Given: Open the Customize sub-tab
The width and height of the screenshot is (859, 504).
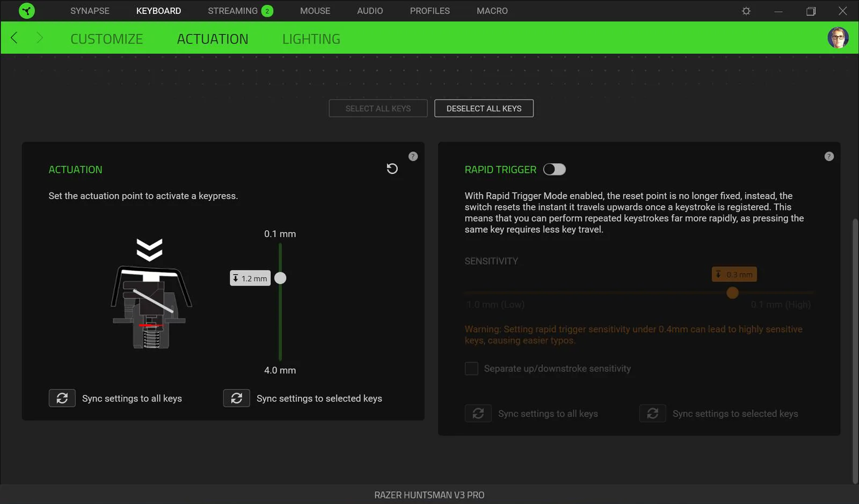Looking at the screenshot, I should tap(107, 39).
